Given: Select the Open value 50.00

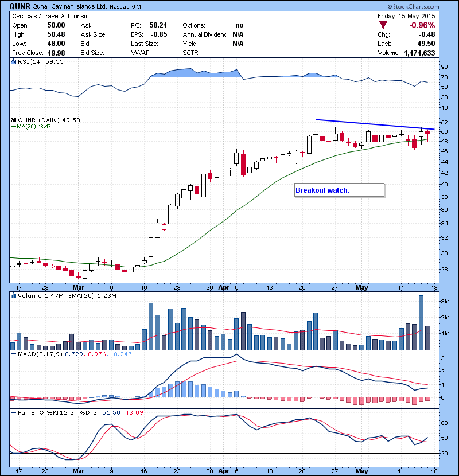Looking at the screenshot, I should coord(56,25).
